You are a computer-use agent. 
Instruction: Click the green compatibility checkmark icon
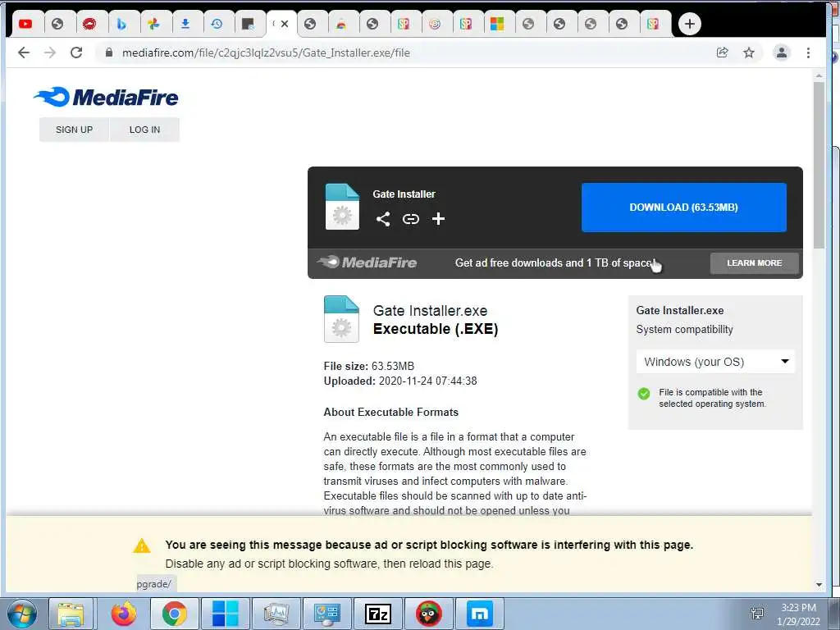click(x=644, y=394)
